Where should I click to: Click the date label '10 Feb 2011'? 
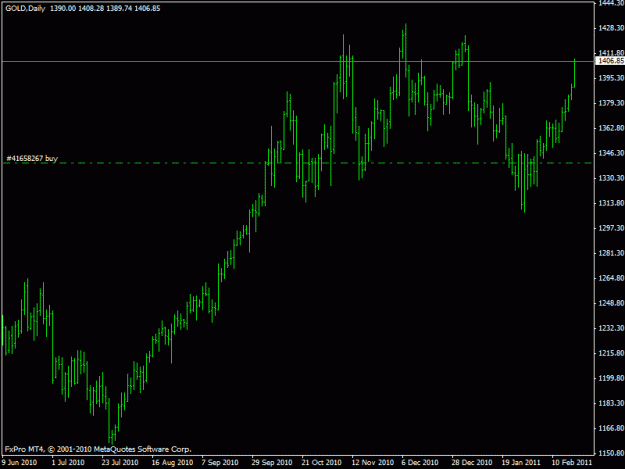click(x=572, y=463)
